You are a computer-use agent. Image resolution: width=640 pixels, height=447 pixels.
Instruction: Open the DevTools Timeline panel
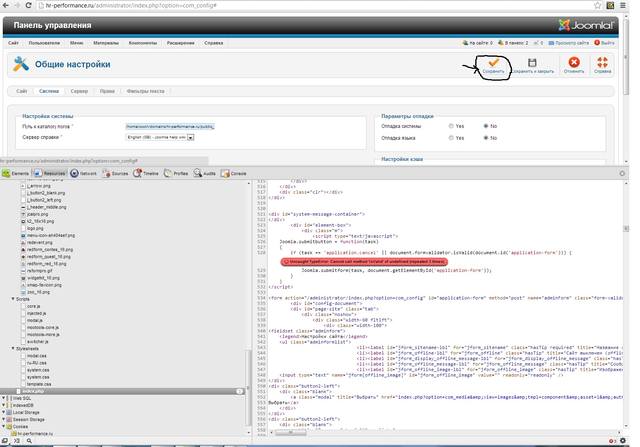[146, 173]
